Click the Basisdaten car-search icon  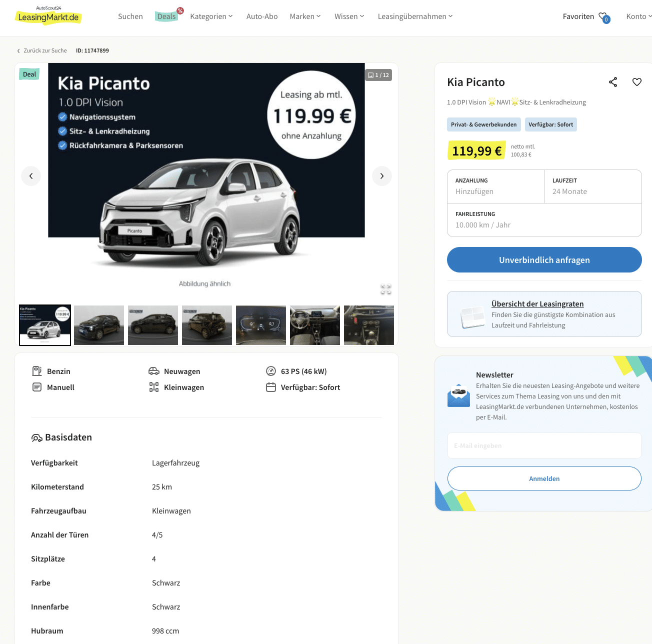(37, 438)
